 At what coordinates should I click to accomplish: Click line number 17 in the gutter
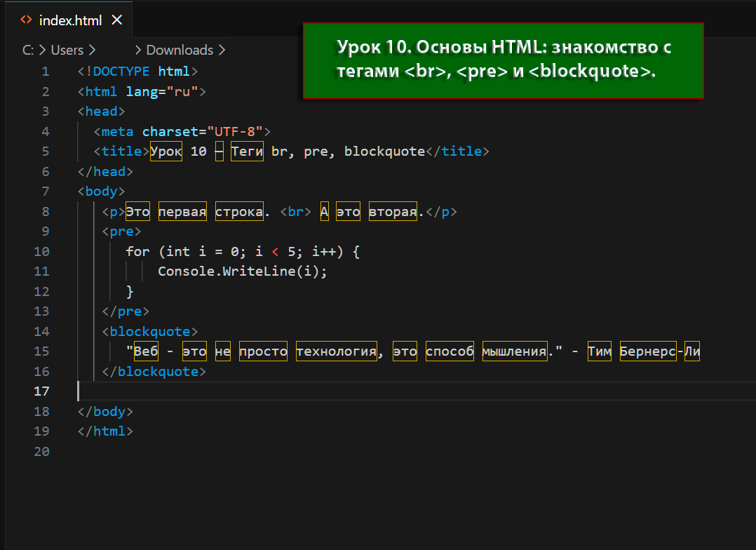click(41, 391)
